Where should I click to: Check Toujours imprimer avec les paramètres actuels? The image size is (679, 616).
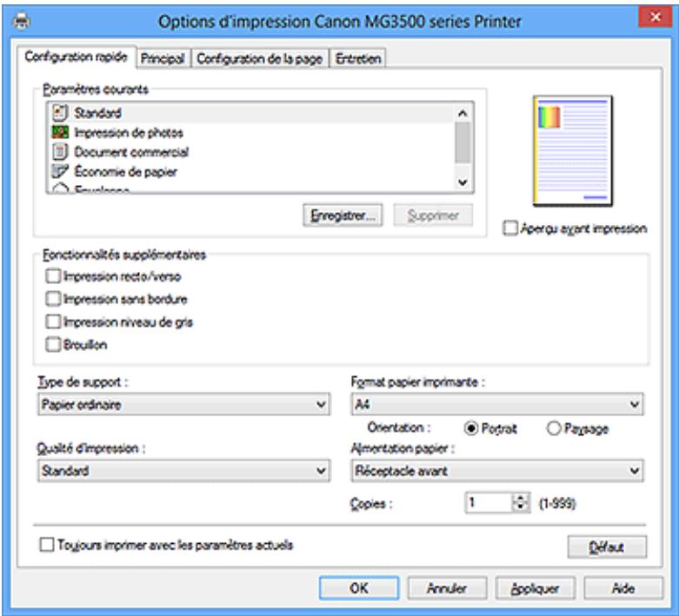coord(47,545)
